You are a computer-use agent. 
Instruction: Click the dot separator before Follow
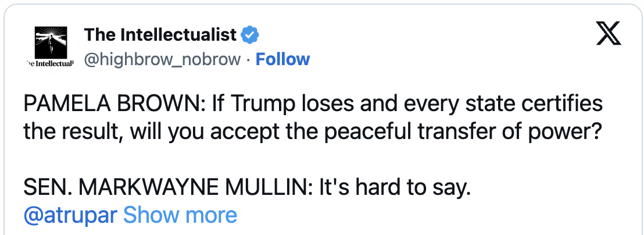(249, 60)
